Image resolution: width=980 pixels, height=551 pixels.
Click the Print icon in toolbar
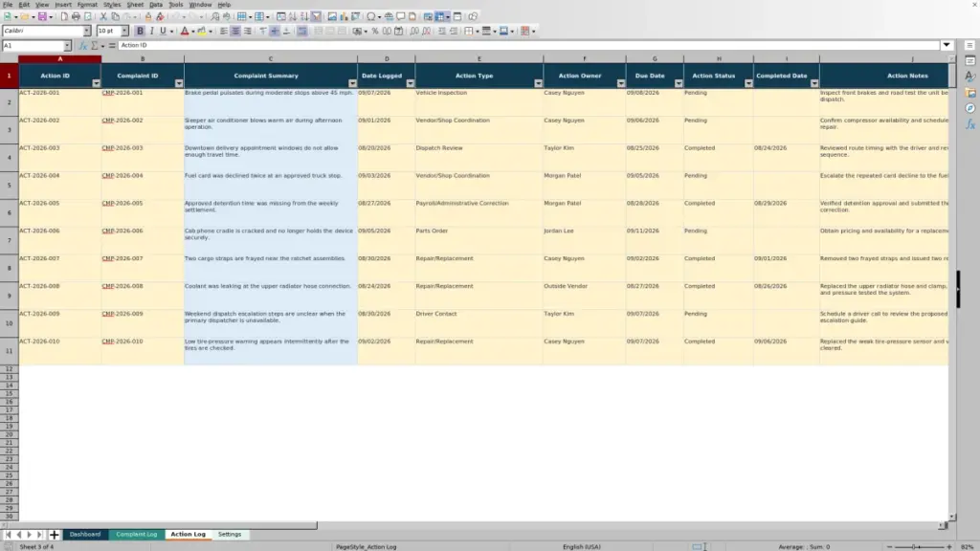click(x=76, y=16)
